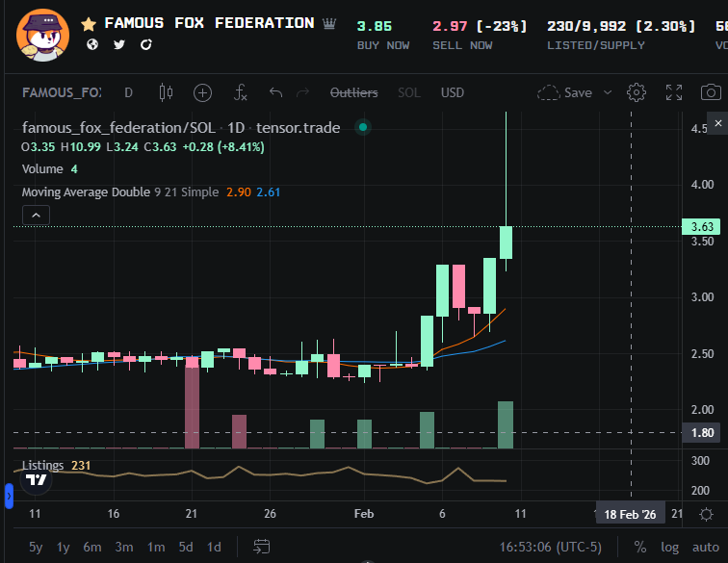The width and height of the screenshot is (728, 563).
Task: Click the 2.97 Sell Now price
Action: tap(450, 26)
